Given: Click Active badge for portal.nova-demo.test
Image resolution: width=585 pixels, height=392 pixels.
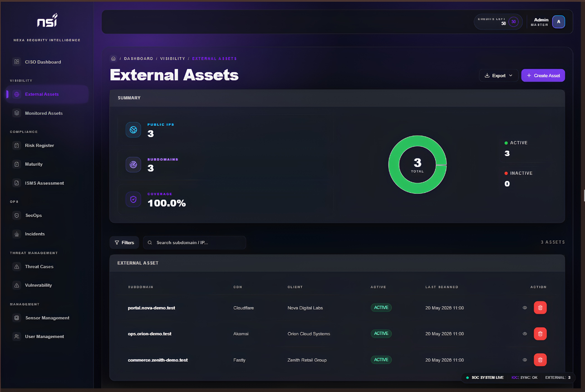Looking at the screenshot, I should pyautogui.click(x=381, y=308).
